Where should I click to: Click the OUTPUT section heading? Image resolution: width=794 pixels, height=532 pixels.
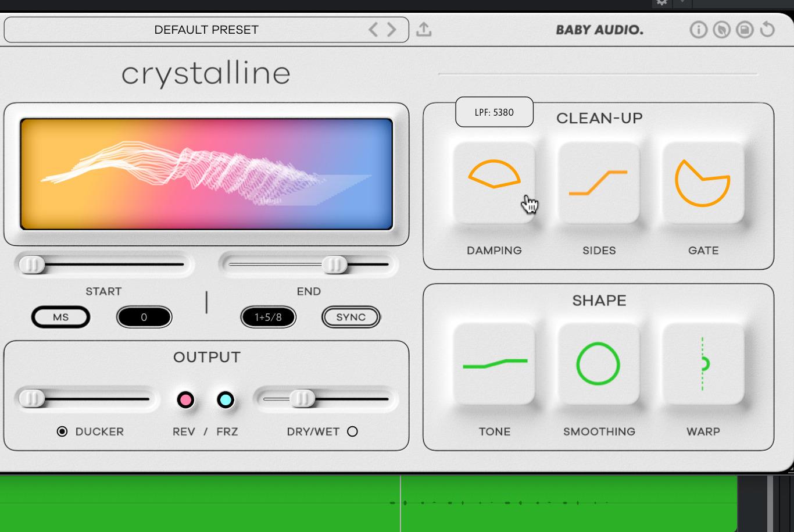pyautogui.click(x=207, y=357)
